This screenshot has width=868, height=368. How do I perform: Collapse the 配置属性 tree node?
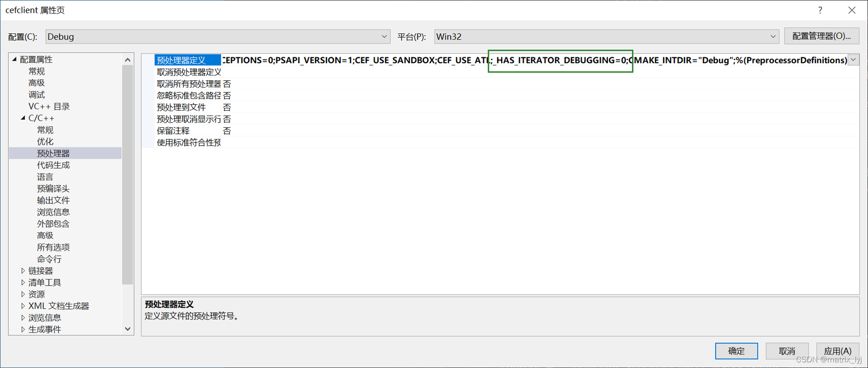tap(14, 59)
